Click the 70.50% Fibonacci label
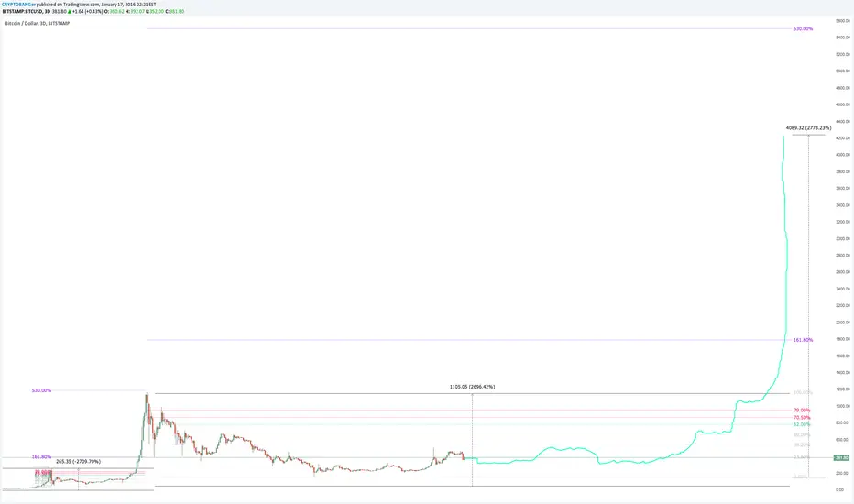854x504 pixels. (x=802, y=418)
